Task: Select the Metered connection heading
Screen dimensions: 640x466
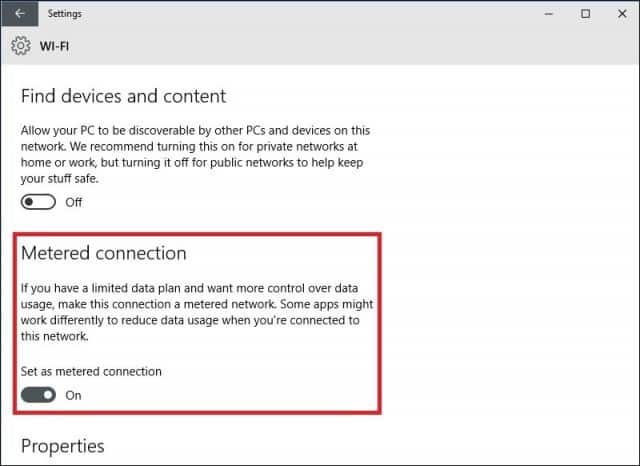Action: pos(104,253)
